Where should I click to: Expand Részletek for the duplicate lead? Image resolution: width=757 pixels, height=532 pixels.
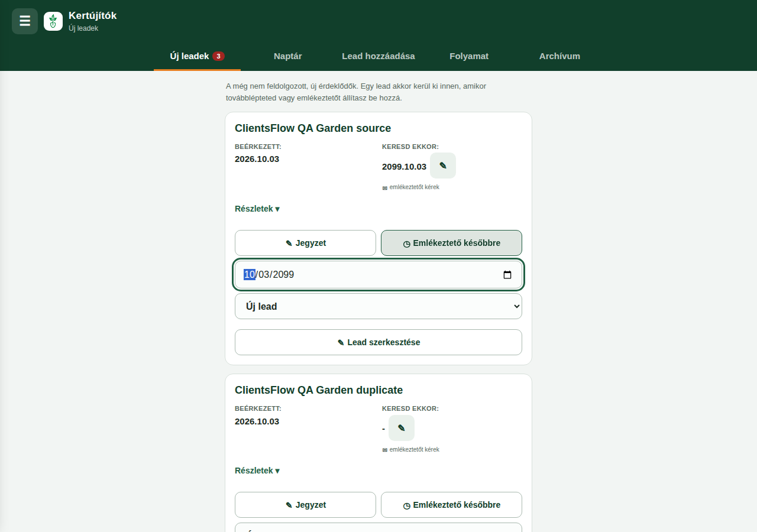(x=257, y=471)
